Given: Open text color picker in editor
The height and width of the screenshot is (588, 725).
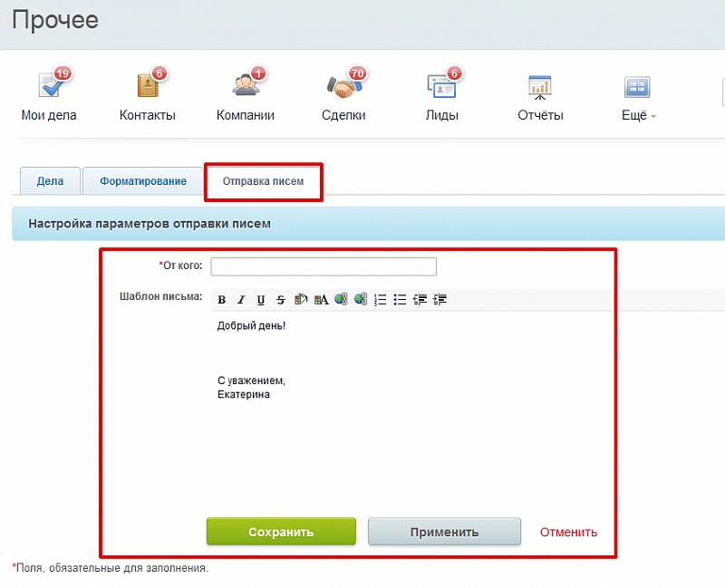Looking at the screenshot, I should 321,300.
